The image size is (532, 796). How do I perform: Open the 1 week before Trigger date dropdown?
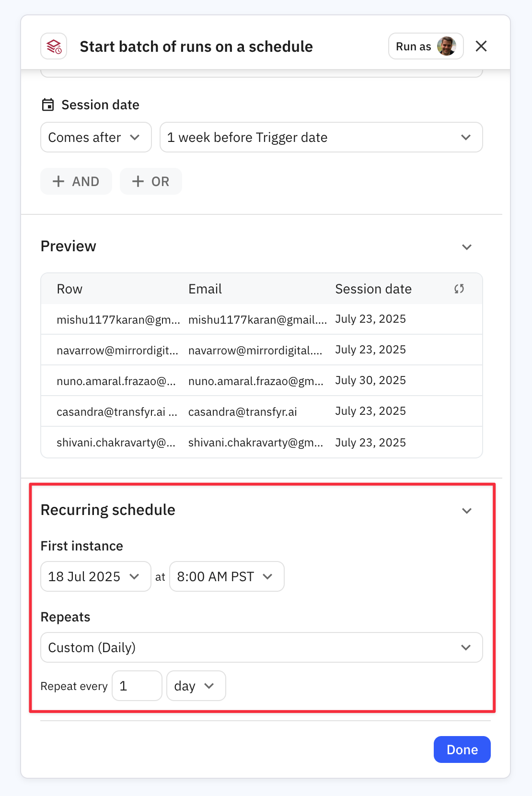point(321,138)
